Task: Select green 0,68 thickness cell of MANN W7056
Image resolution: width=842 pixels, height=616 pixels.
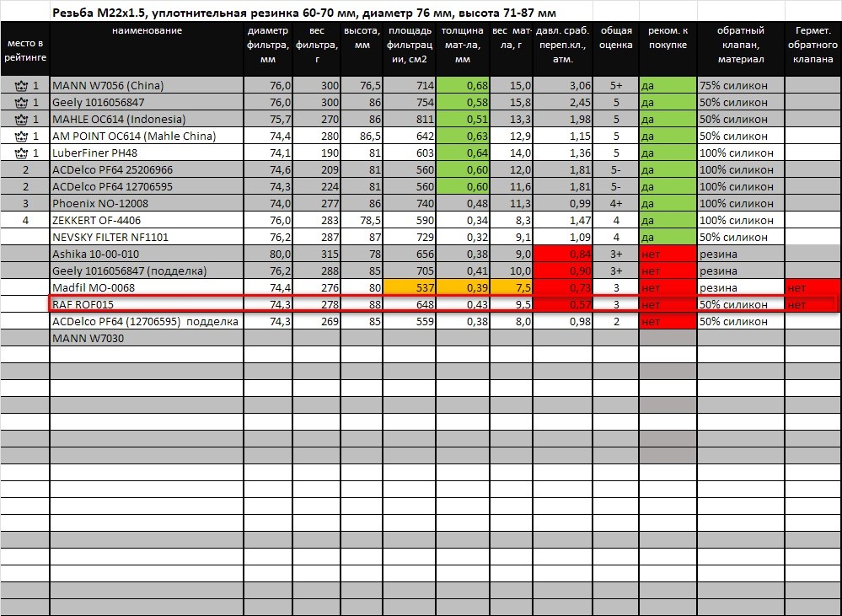Action: (x=464, y=85)
